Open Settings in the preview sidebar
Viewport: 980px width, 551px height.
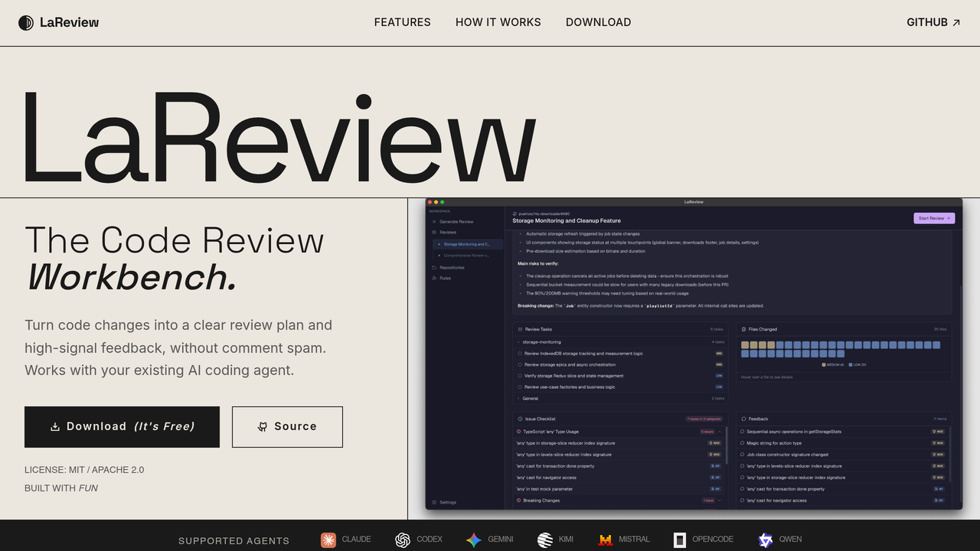point(448,502)
